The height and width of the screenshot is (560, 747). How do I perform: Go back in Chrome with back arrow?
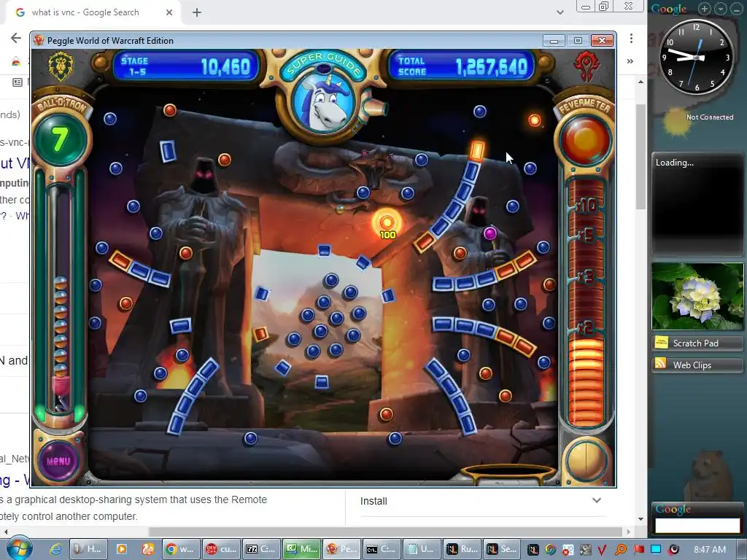tap(16, 38)
